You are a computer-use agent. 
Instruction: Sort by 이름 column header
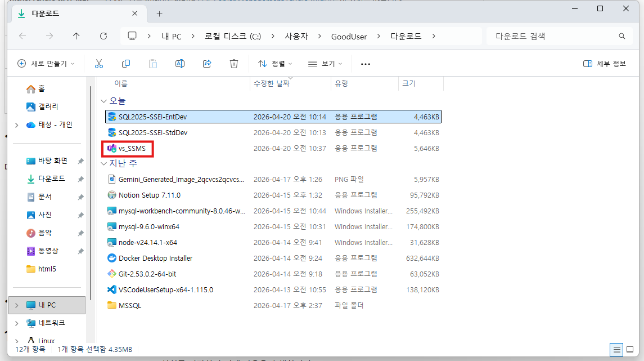121,83
